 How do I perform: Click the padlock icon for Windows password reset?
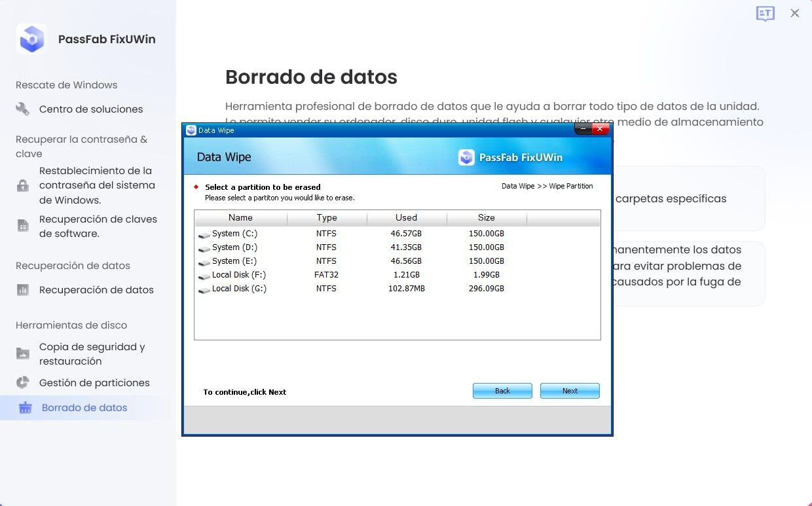coord(23,186)
